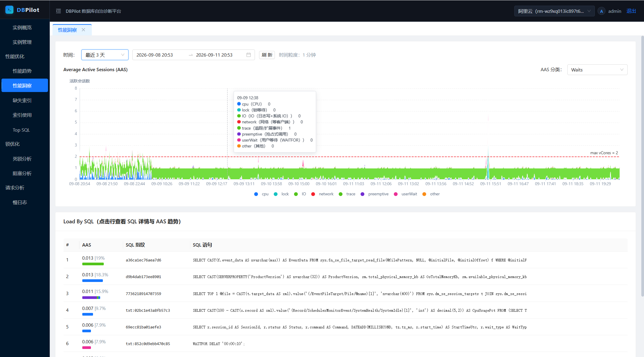Close the 性能洞察 tab
The width and height of the screenshot is (644, 357).
click(x=83, y=30)
